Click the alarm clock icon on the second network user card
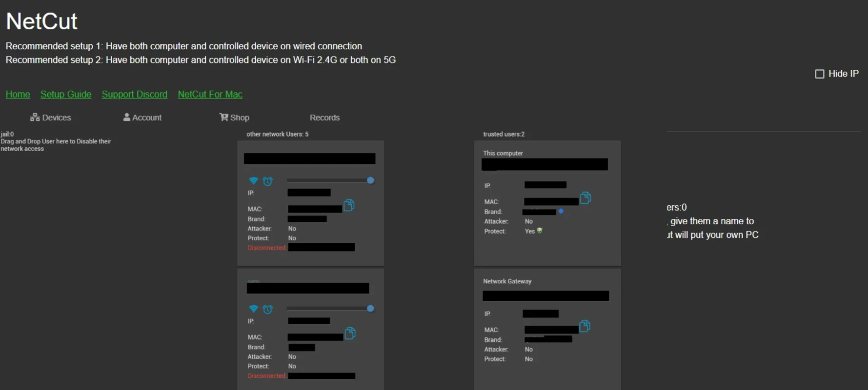The image size is (868, 390). point(267,310)
